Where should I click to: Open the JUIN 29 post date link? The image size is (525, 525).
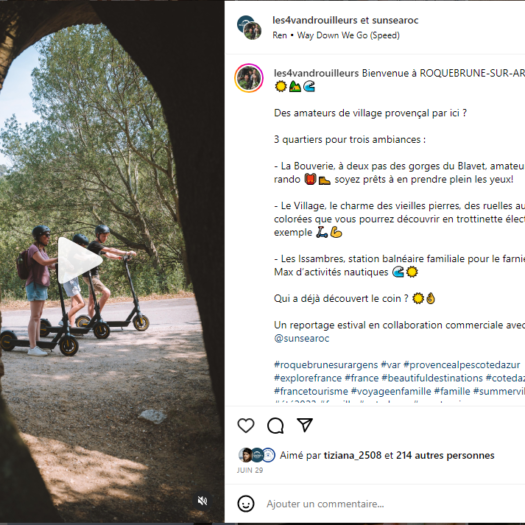pyautogui.click(x=250, y=470)
